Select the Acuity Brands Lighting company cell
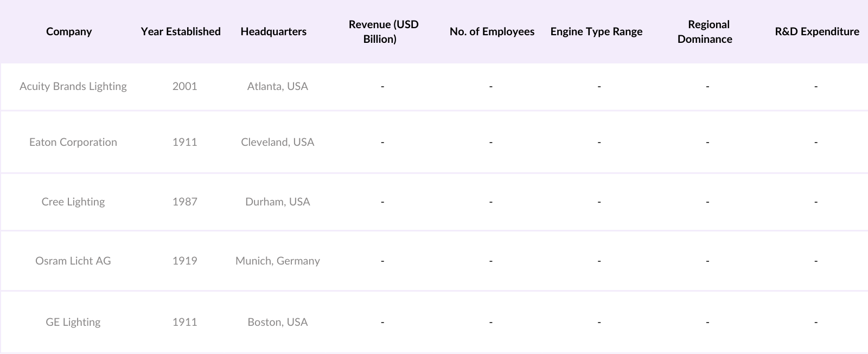This screenshot has height=354, width=868. pos(73,86)
